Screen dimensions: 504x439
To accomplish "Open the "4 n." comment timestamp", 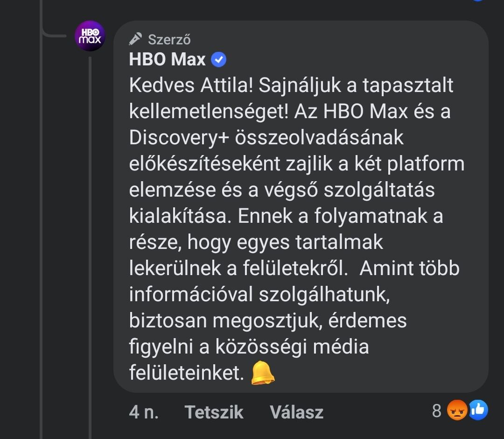I will coord(143,411).
